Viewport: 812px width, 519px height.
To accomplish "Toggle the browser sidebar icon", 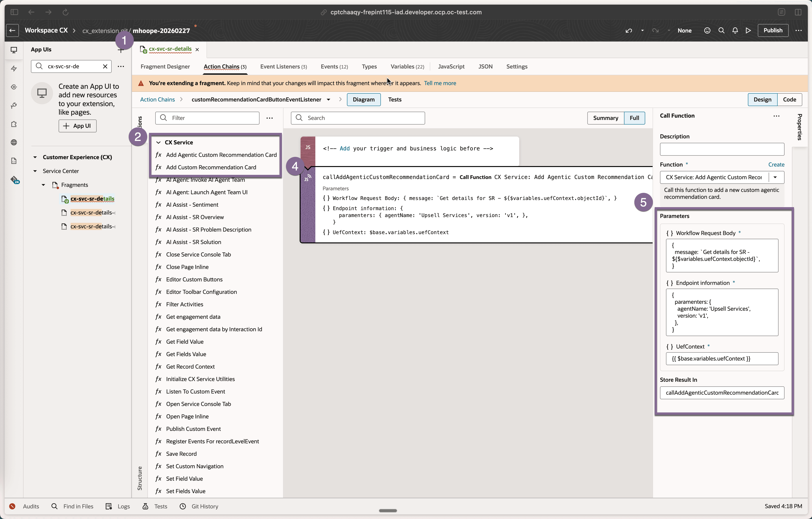I will 14,12.
